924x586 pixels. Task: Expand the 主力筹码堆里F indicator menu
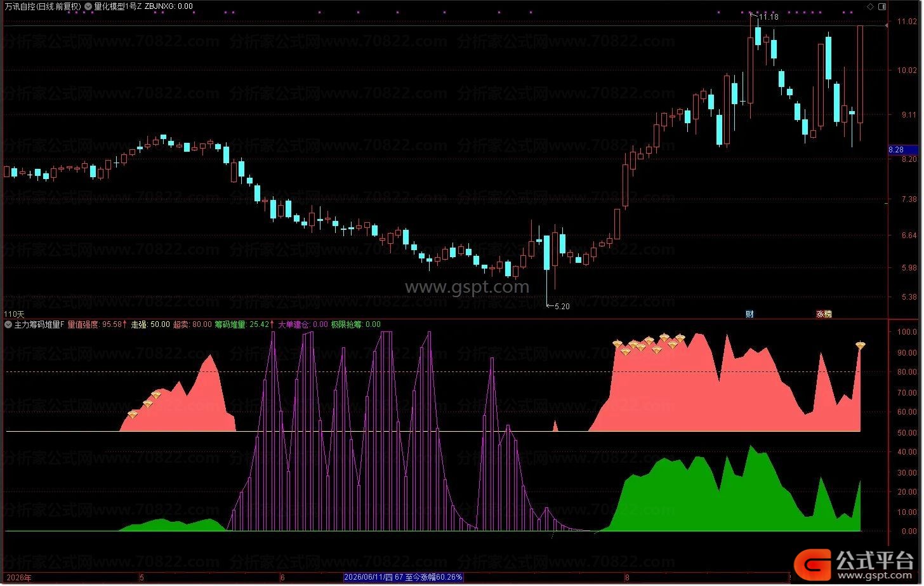8,324
